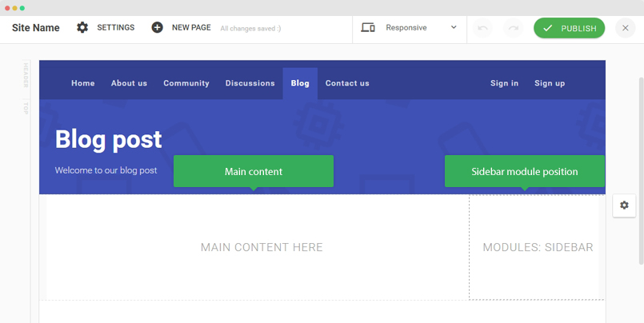The height and width of the screenshot is (323, 644).
Task: Open the Responsive view mode selector
Action: pyautogui.click(x=408, y=28)
